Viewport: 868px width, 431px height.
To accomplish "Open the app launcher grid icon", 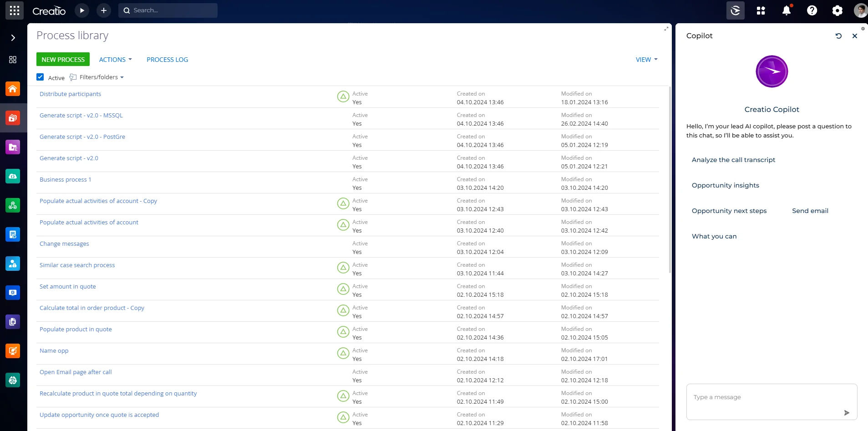I will pos(15,10).
